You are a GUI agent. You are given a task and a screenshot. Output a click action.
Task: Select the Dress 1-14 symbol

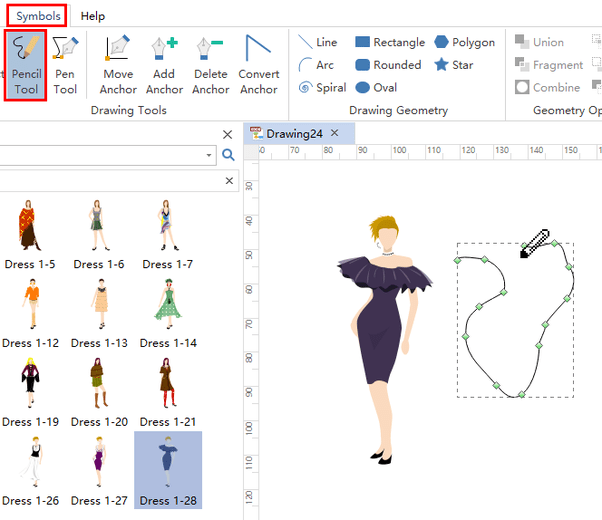point(168,313)
